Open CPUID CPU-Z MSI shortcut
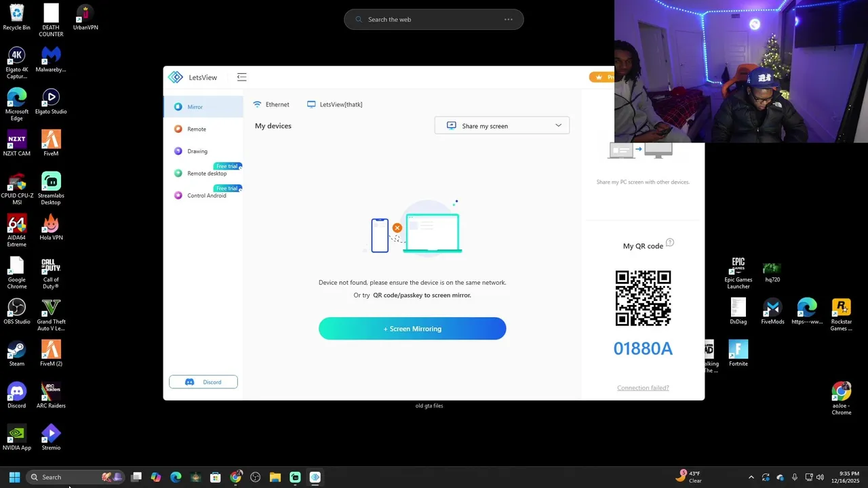 17,189
